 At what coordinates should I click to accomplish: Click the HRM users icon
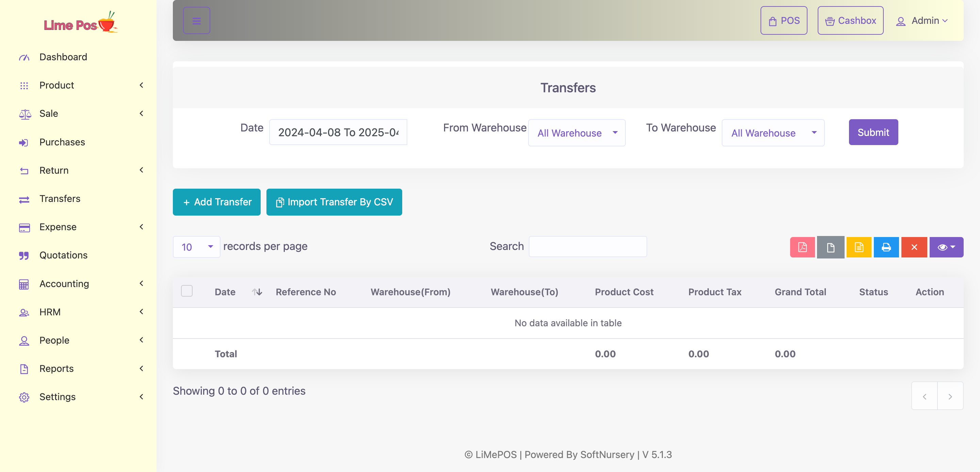click(24, 312)
